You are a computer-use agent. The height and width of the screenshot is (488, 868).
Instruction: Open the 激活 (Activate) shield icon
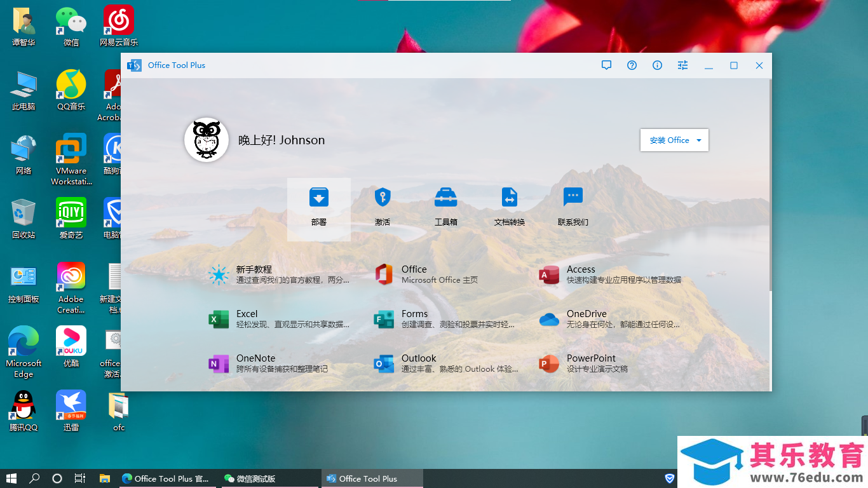[383, 198]
